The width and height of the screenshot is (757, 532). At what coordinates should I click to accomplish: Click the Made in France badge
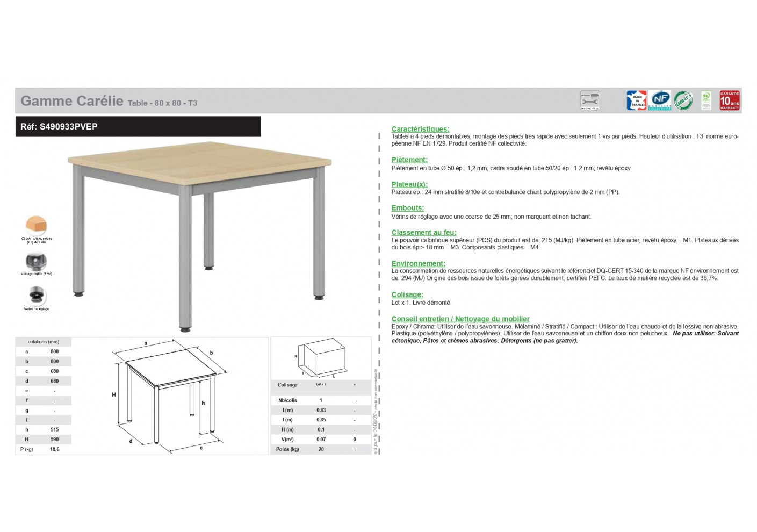636,100
